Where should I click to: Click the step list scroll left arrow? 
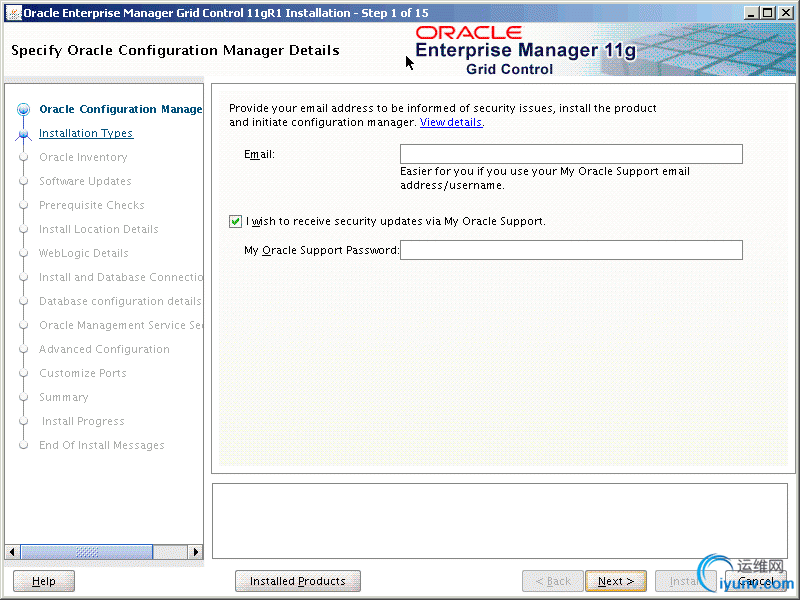pos(12,552)
